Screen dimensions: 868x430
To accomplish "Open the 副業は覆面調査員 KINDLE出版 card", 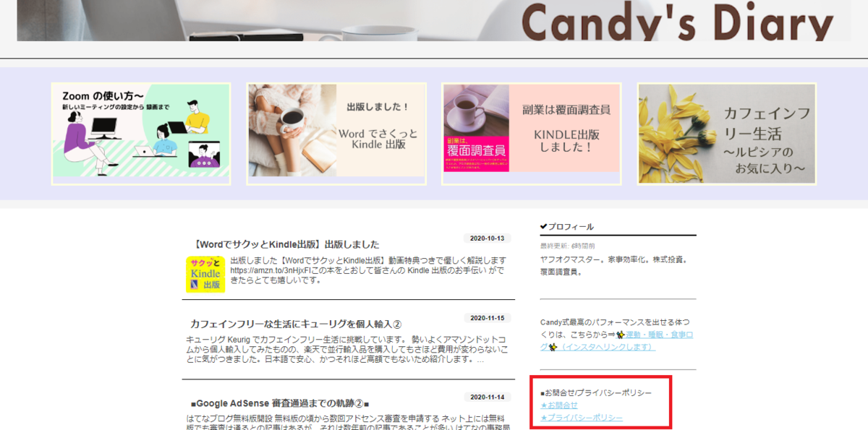I will click(x=532, y=134).
